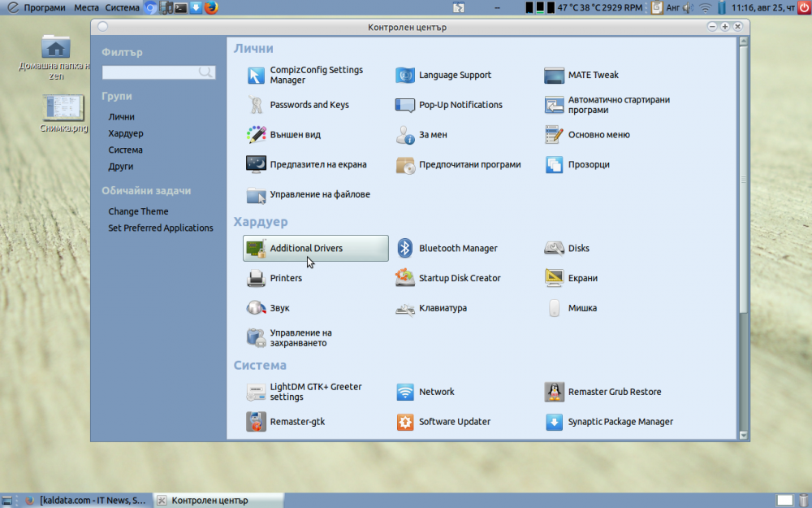Click the scrollbar down arrow
812x508 pixels.
coord(744,436)
